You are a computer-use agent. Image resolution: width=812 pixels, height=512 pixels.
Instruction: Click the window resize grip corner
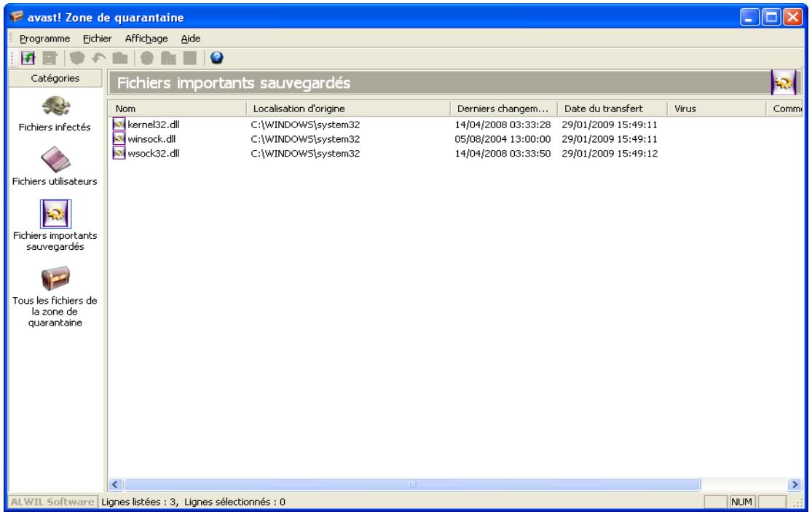(798, 503)
